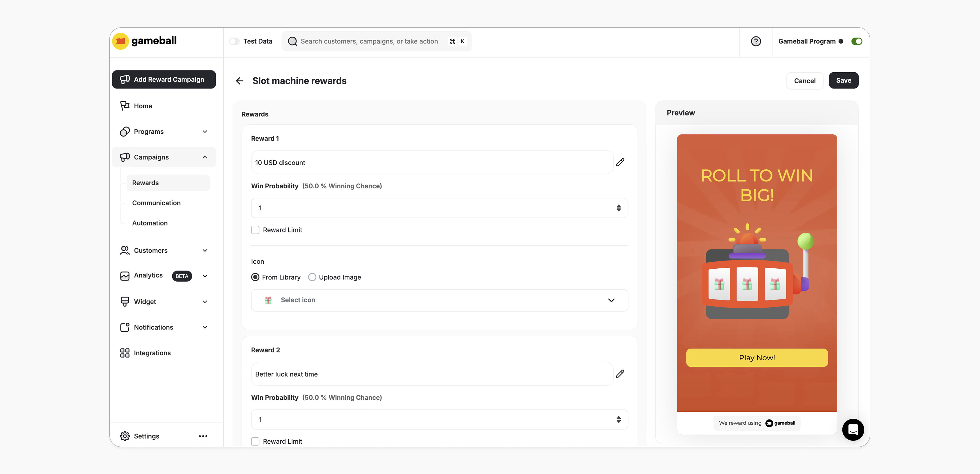Toggle the Test Data switch
The image size is (980, 474).
coord(234,41)
